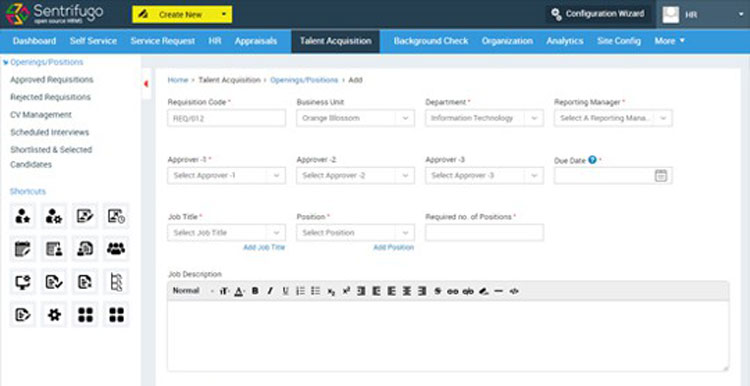Click the Home breadcrumb link
The image size is (750, 386).
click(x=178, y=80)
